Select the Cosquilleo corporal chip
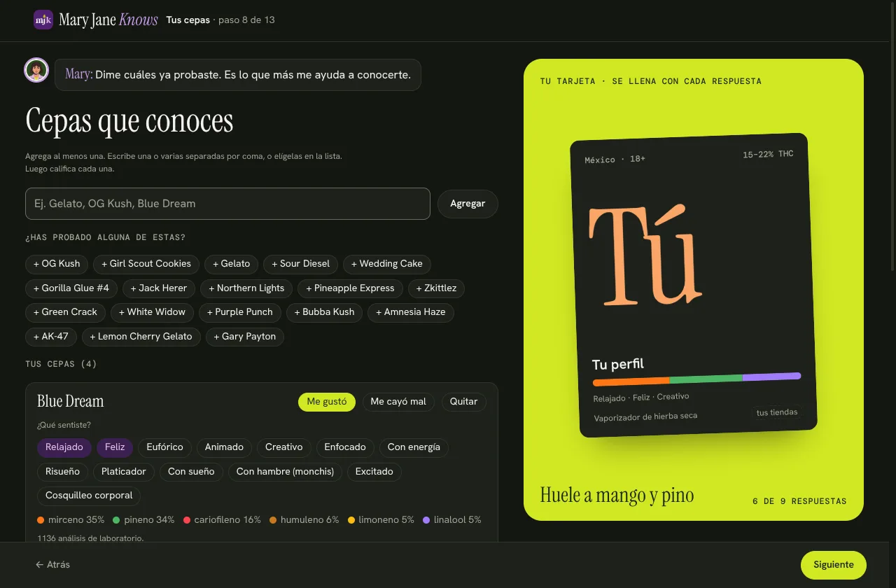Viewport: 896px width, 588px height. click(89, 496)
